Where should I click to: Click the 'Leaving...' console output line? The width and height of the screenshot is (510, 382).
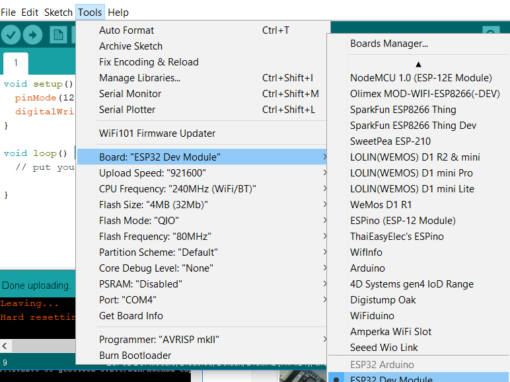pyautogui.click(x=29, y=304)
